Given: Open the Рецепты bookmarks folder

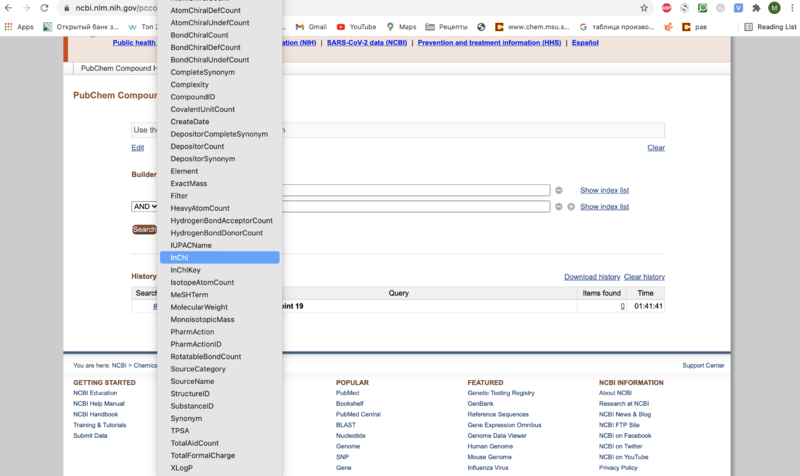Looking at the screenshot, I should pyautogui.click(x=446, y=27).
